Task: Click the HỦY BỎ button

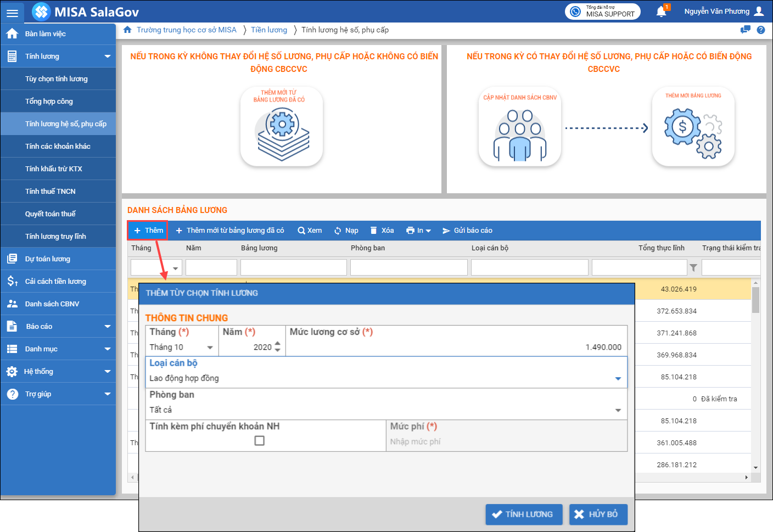Action: point(598,514)
